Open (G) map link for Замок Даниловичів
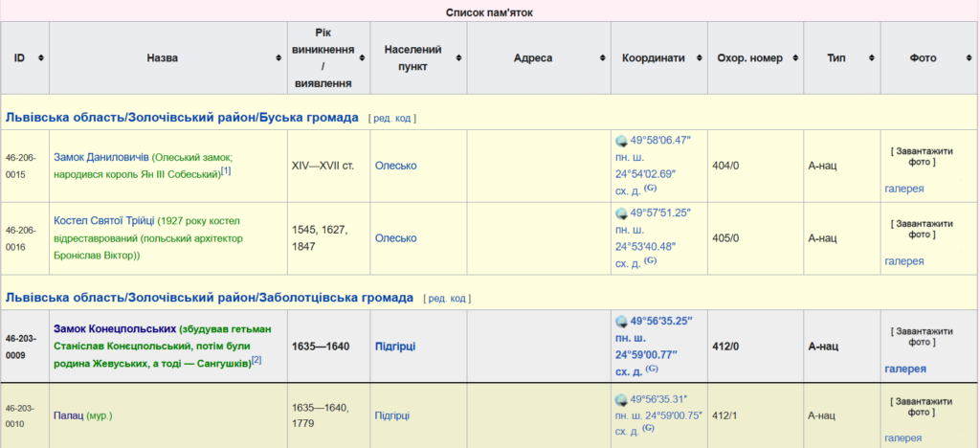 click(x=650, y=188)
